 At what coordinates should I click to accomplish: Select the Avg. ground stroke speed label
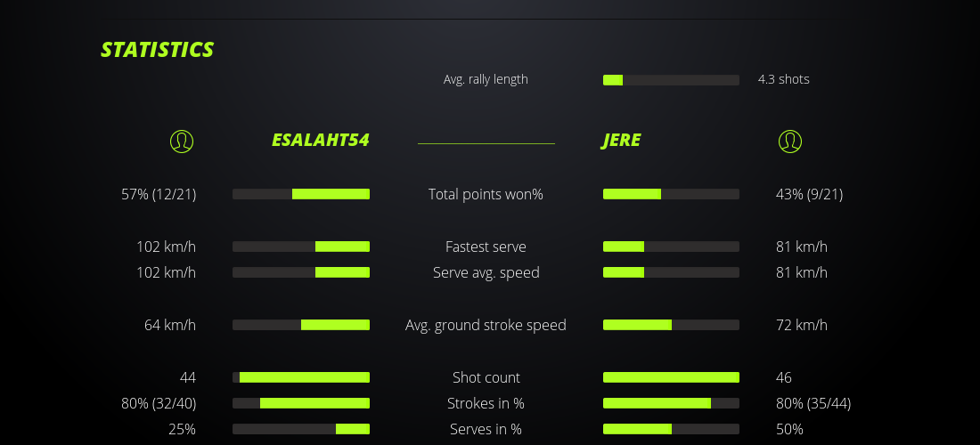click(x=486, y=325)
